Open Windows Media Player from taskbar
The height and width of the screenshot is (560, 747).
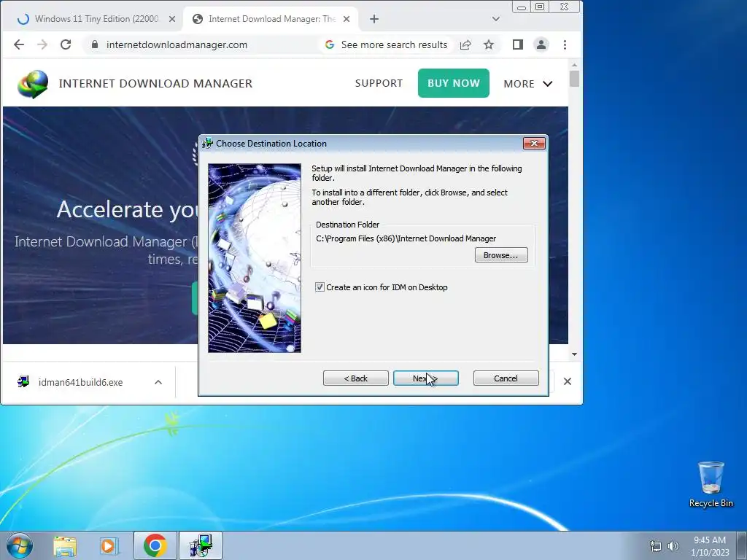[109, 546]
